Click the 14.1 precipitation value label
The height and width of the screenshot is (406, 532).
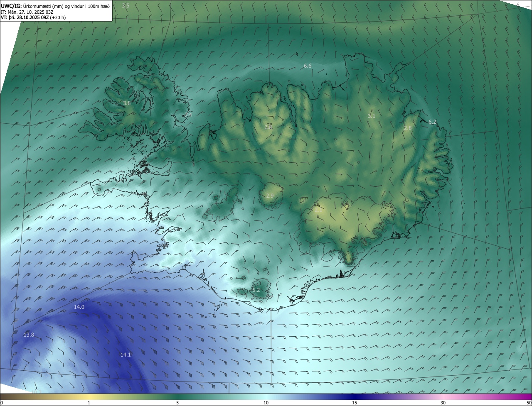click(x=126, y=355)
